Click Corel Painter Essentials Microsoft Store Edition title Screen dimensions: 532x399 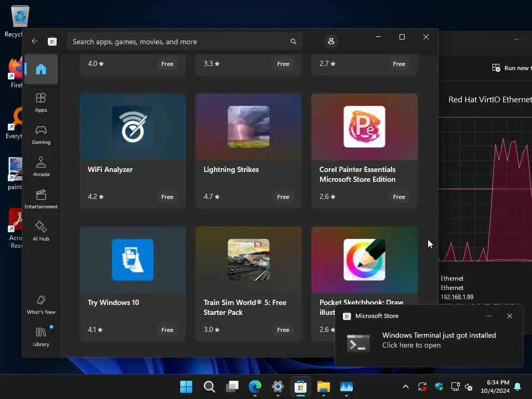(x=357, y=175)
